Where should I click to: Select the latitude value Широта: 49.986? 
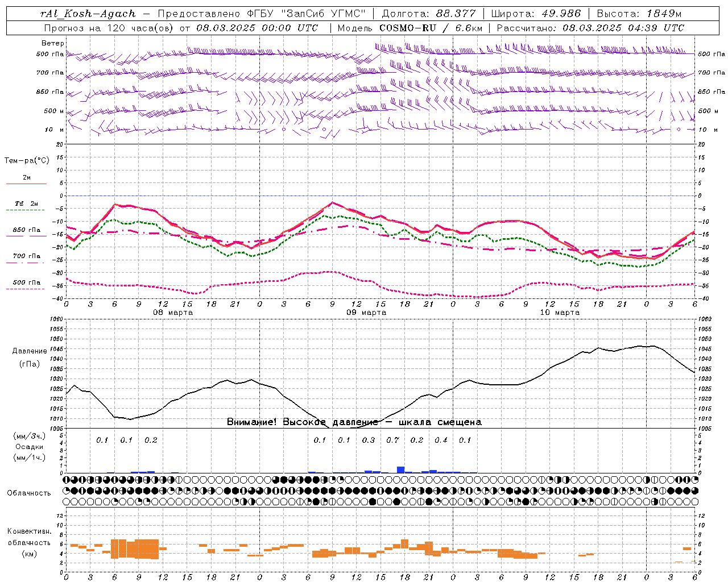coord(536,14)
